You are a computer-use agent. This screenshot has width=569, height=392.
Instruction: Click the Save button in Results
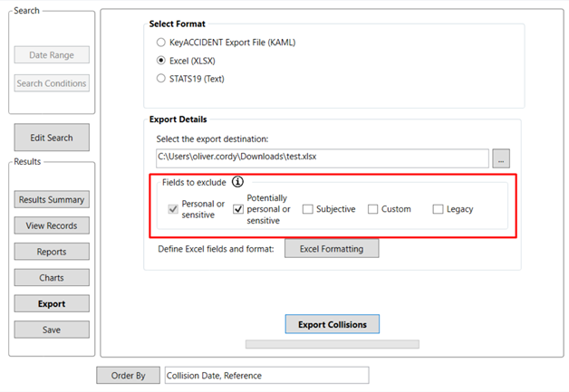tap(52, 330)
